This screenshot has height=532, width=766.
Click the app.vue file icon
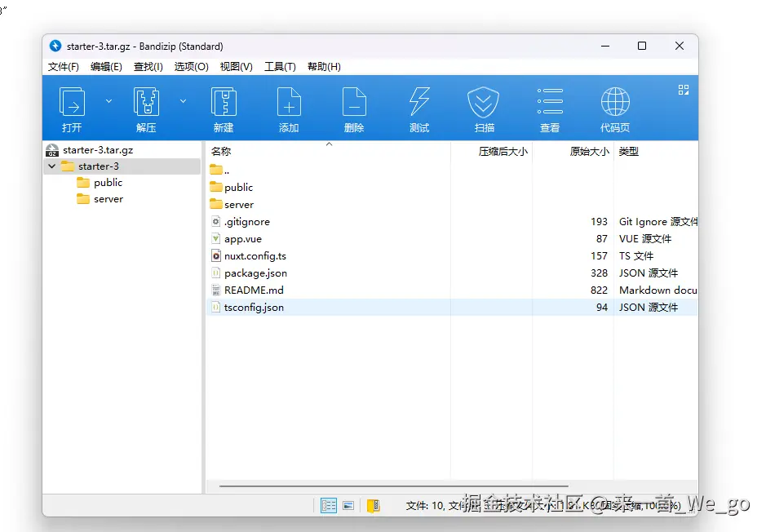(216, 239)
